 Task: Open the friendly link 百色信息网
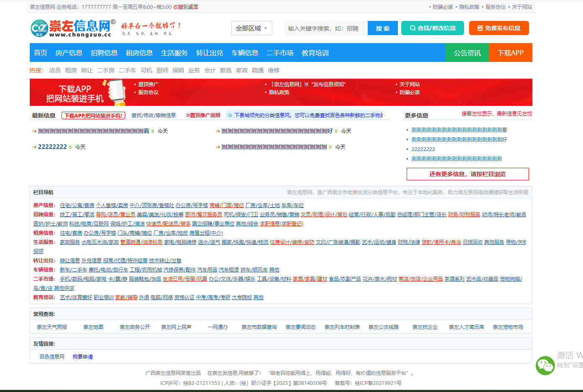click(x=52, y=357)
